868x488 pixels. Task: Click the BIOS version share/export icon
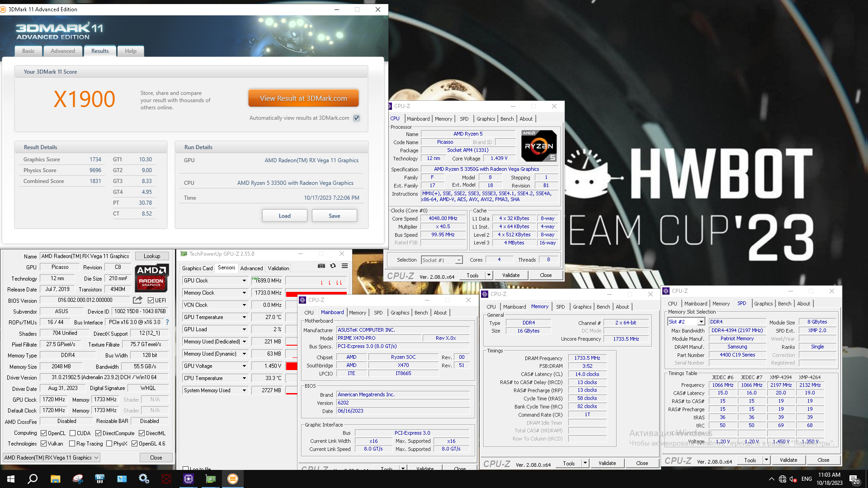[x=138, y=300]
